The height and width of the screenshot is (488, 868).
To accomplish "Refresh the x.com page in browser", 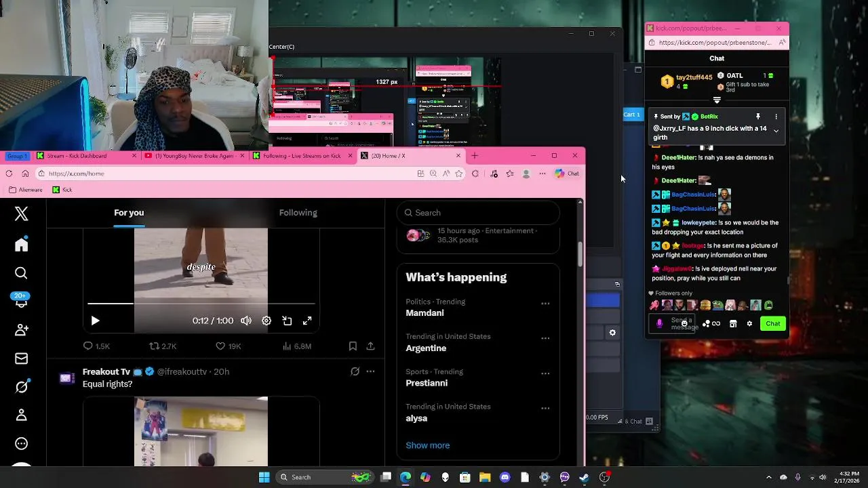I will click(x=9, y=174).
